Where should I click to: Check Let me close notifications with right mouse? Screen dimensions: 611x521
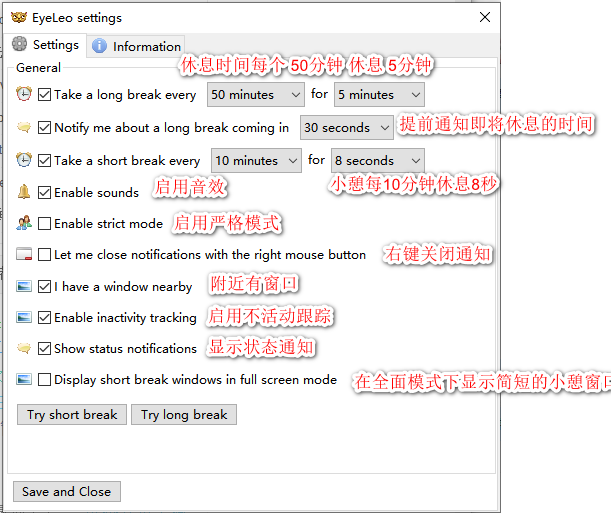(x=44, y=254)
